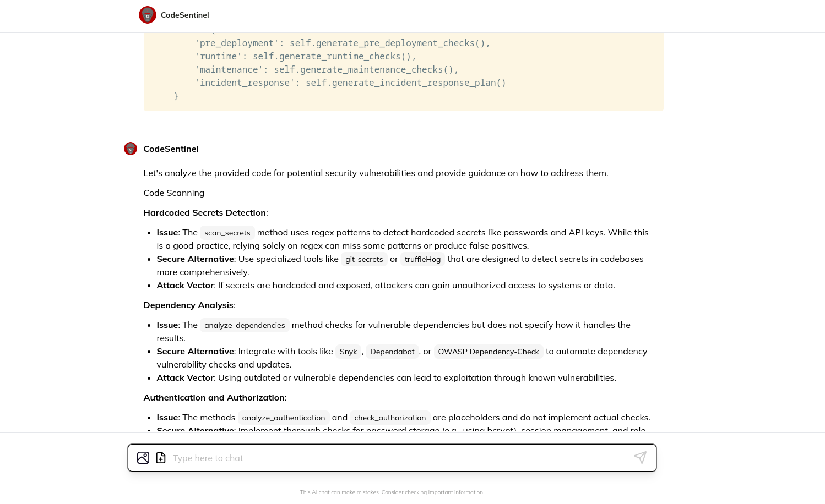The width and height of the screenshot is (825, 504).
Task: Click the avatar beside the CodeSentinel message
Action: click(x=131, y=149)
